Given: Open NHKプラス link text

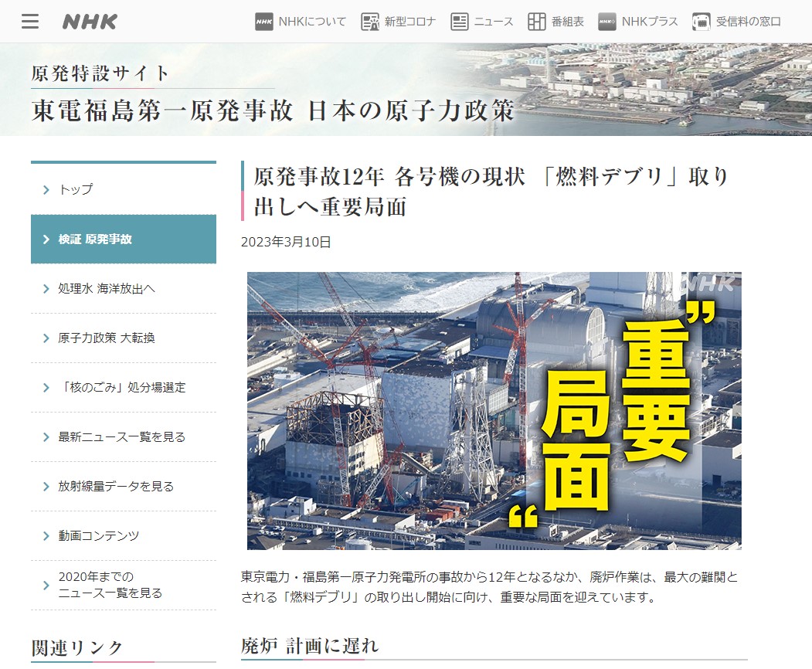Looking at the screenshot, I should point(650,22).
